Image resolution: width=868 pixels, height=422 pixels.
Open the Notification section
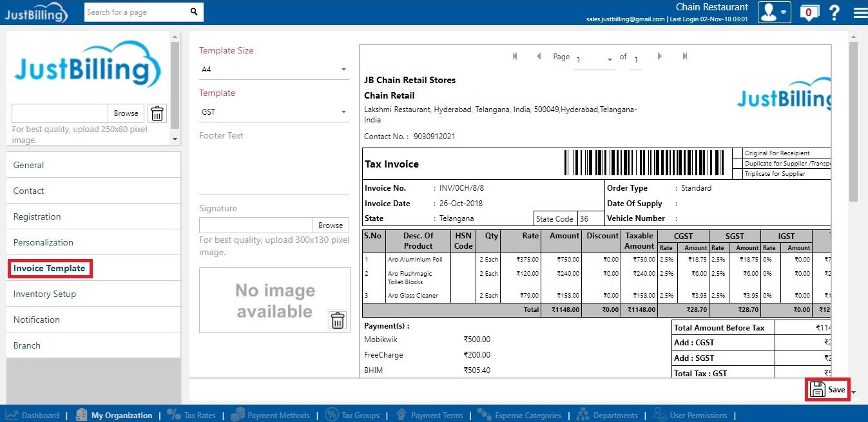pyautogui.click(x=93, y=320)
